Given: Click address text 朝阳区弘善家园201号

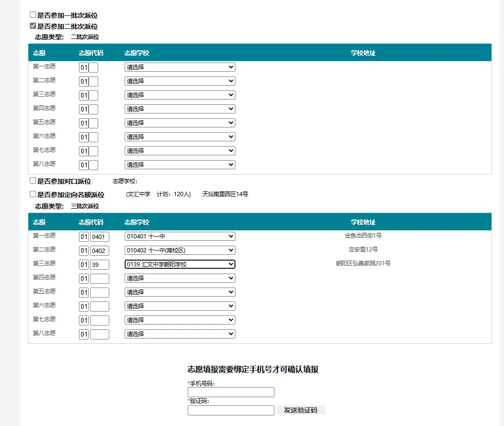Looking at the screenshot, I should pyautogui.click(x=363, y=263).
